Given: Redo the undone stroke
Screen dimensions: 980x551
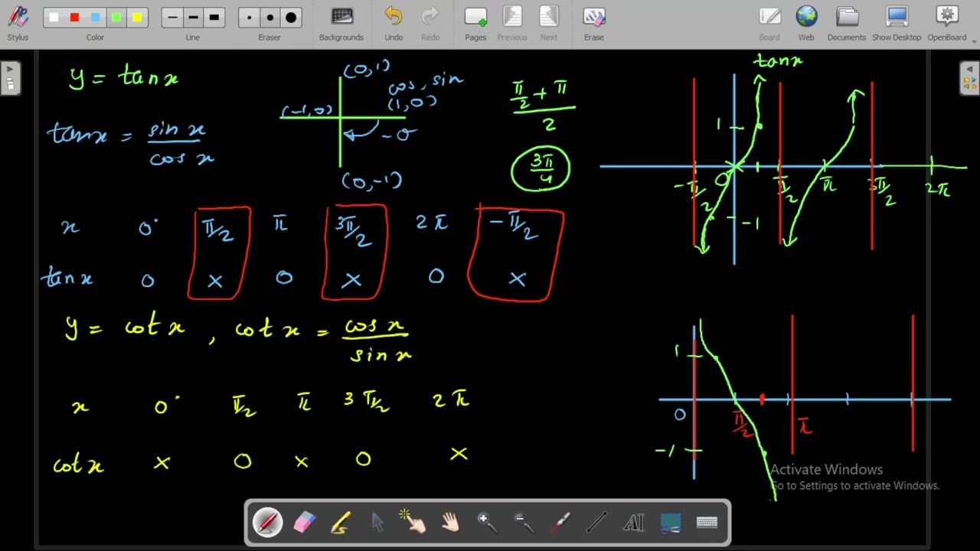Looking at the screenshot, I should coord(430,23).
